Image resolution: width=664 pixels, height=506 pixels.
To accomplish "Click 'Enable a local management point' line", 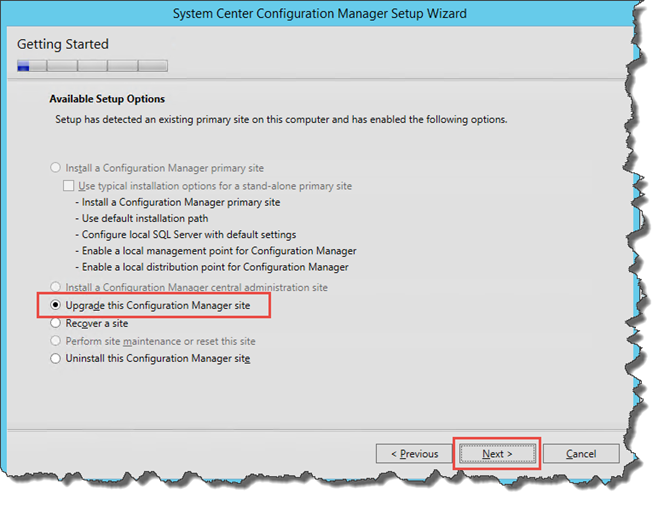I will coord(216,251).
